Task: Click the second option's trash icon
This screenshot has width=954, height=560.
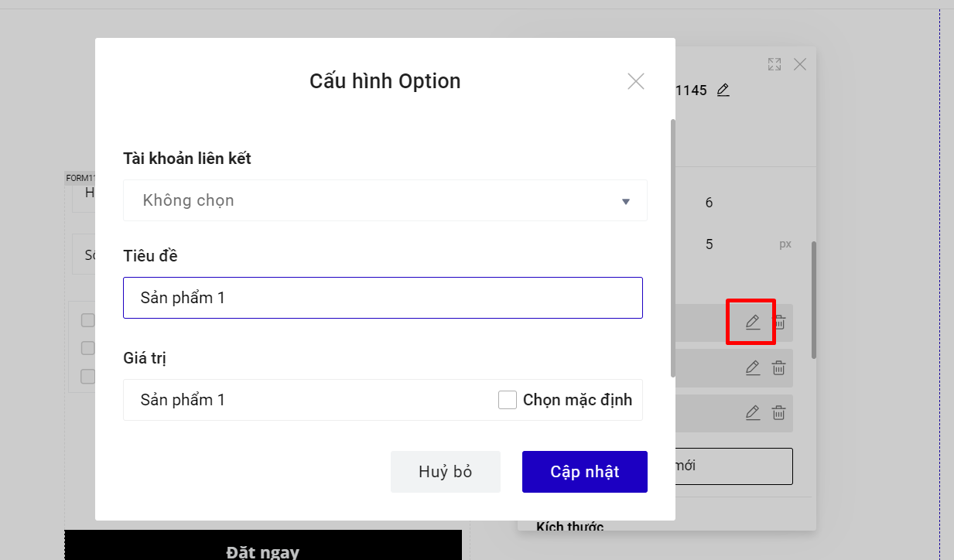Action: (779, 368)
